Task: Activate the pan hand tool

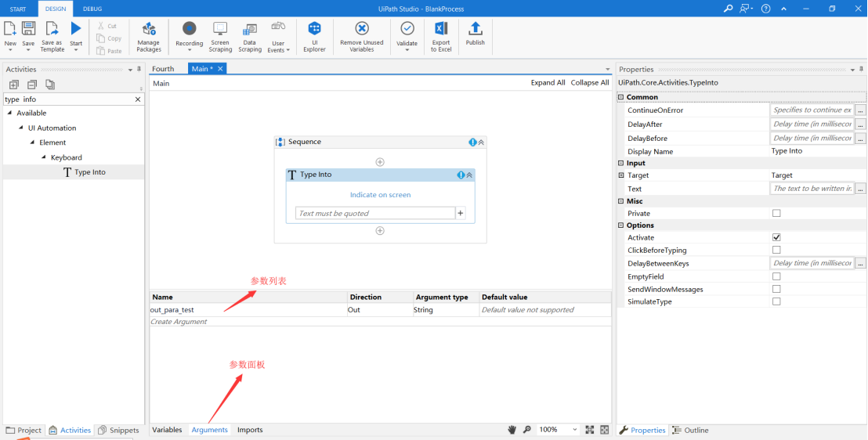Action: pyautogui.click(x=512, y=430)
